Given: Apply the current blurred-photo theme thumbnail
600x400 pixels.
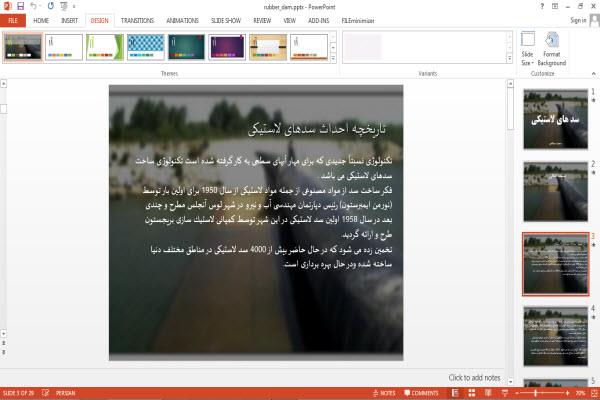Looking at the screenshot, I should click(x=23, y=47).
